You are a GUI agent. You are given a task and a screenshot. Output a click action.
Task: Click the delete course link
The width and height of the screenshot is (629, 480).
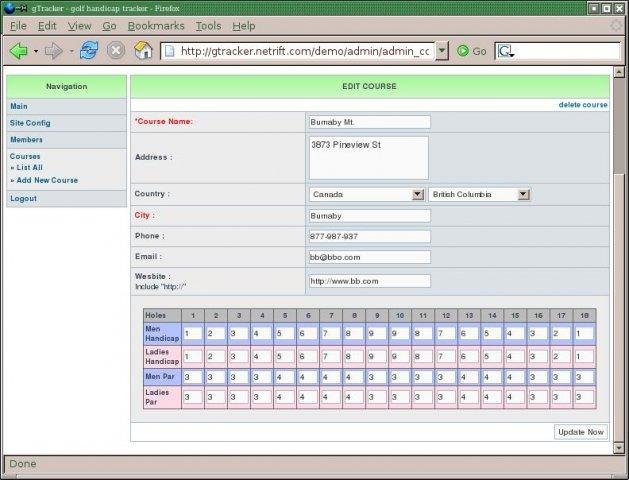(583, 105)
